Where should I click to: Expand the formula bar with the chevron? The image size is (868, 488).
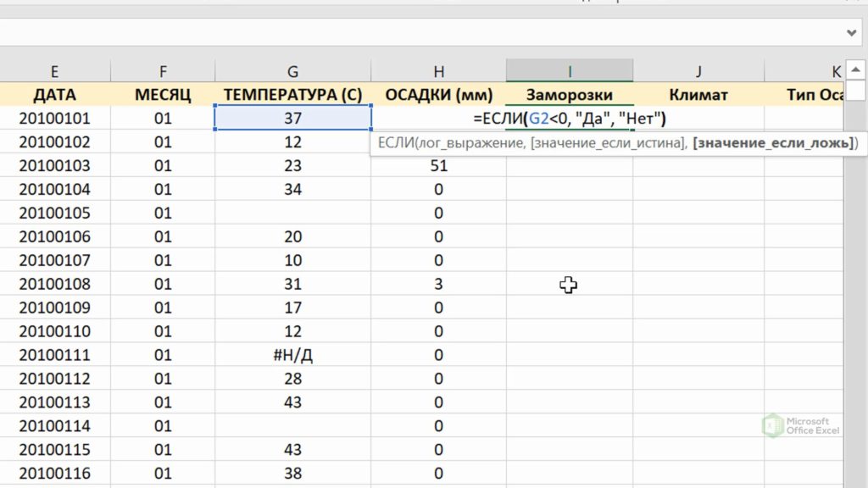(851, 33)
